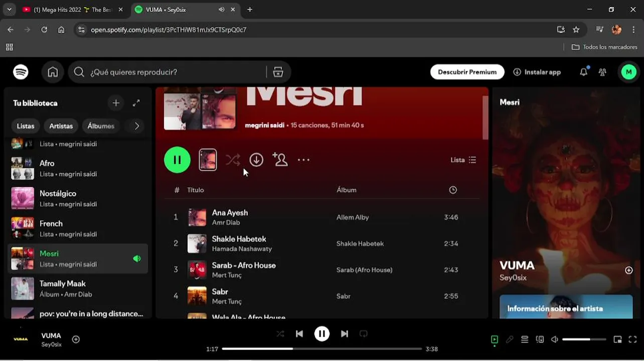Viewport: 644px width, 361px height.
Task: Open the Nostálgico playlist
Action: click(78, 199)
